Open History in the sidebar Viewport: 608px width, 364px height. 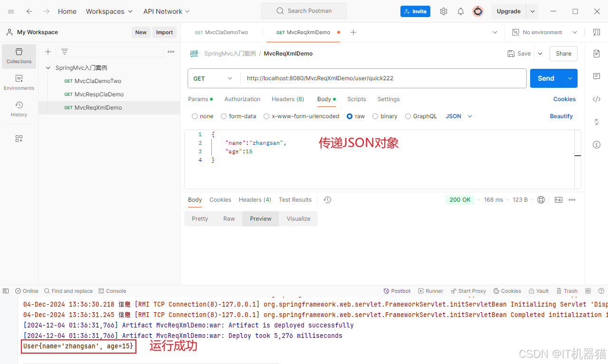pyautogui.click(x=19, y=109)
